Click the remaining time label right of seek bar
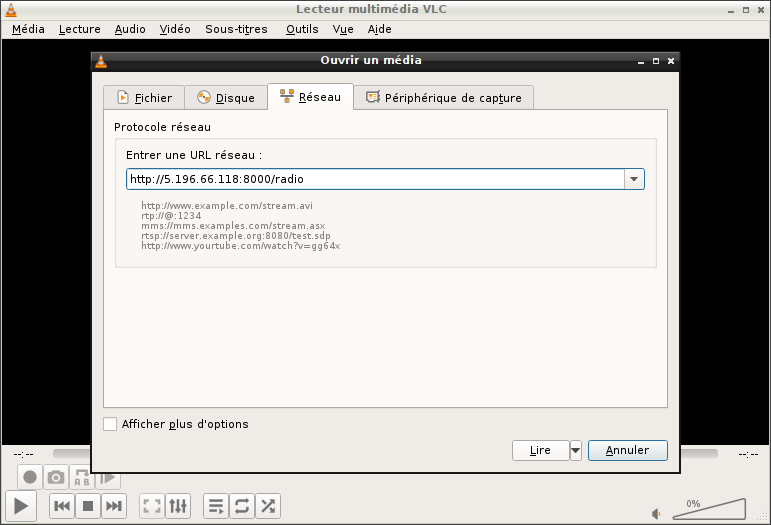The height and width of the screenshot is (525, 771). (x=748, y=454)
